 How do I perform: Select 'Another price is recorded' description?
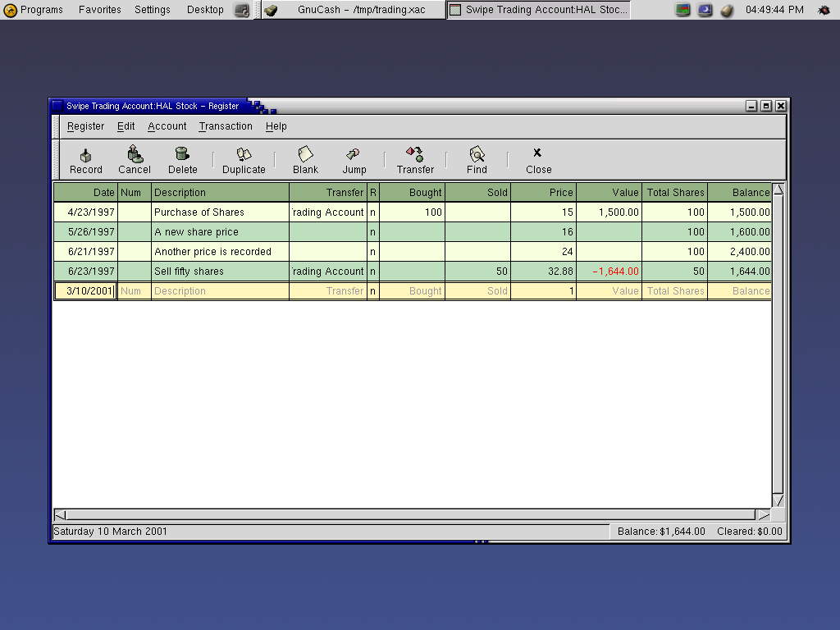tap(220, 252)
